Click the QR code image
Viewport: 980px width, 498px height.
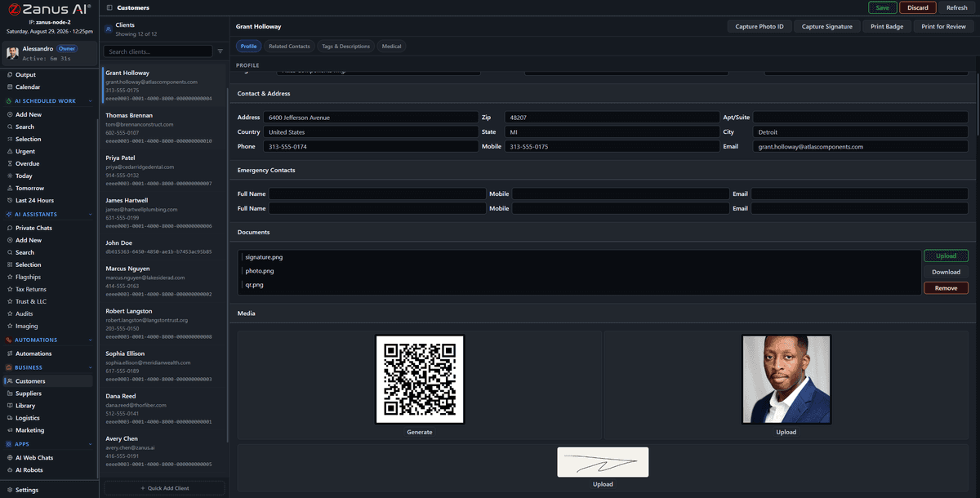pos(420,380)
